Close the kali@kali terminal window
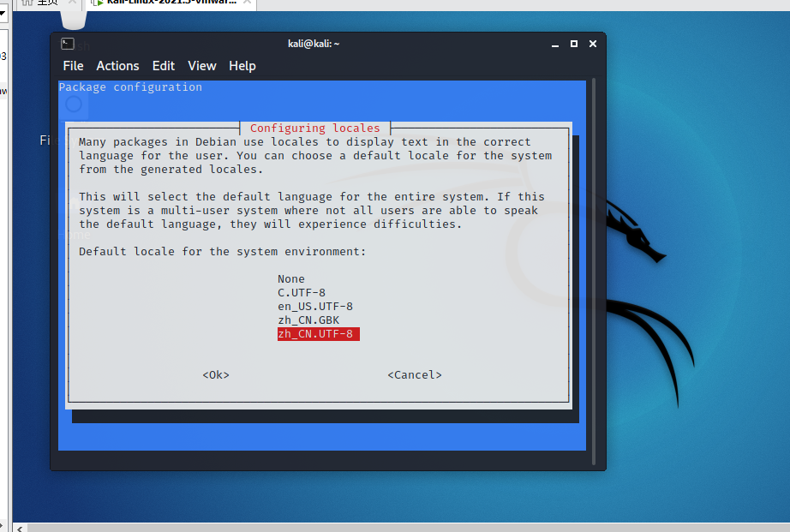 593,44
